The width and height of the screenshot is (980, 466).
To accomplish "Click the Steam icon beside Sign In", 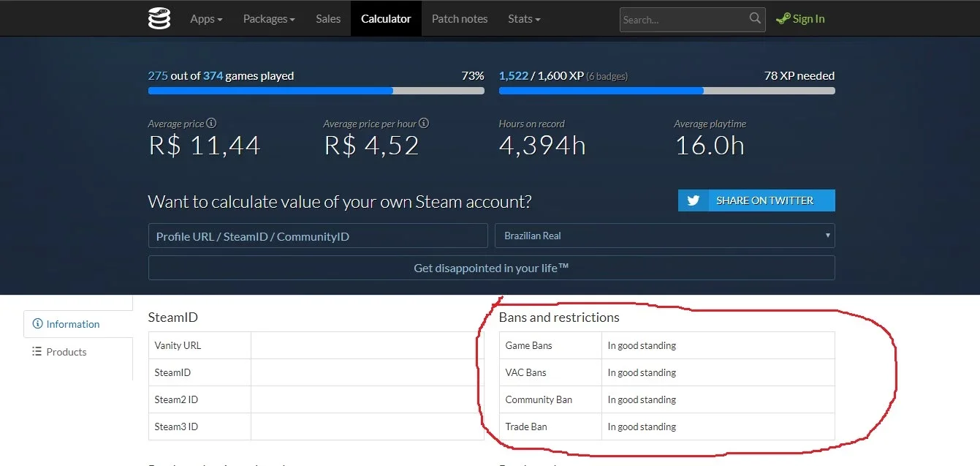I will pyautogui.click(x=783, y=19).
